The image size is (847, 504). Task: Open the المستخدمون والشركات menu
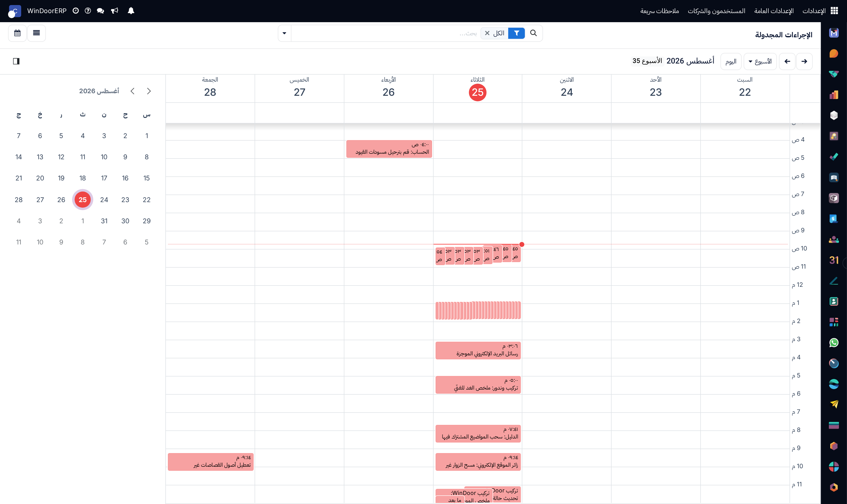[x=716, y=11]
